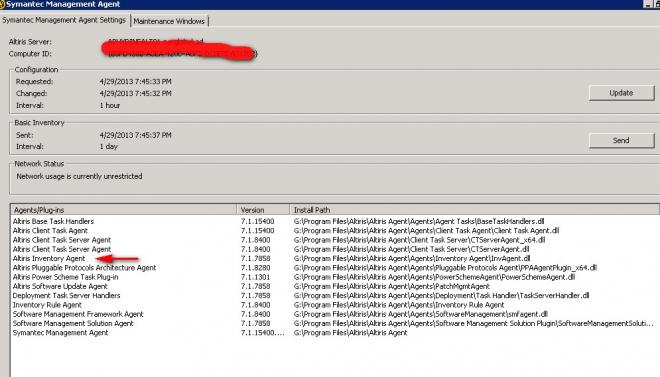Click version 7.1.8280 cell
The image size is (660, 377).
pyautogui.click(x=255, y=268)
